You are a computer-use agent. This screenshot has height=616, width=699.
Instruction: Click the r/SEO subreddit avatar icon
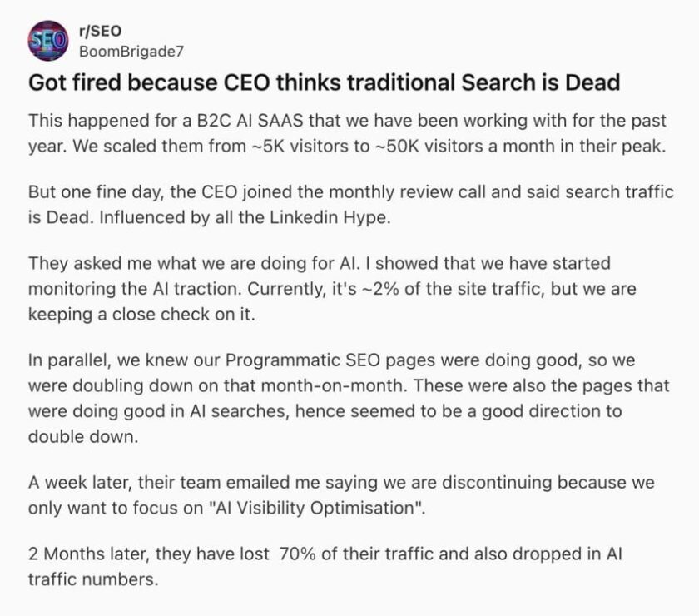tap(47, 39)
